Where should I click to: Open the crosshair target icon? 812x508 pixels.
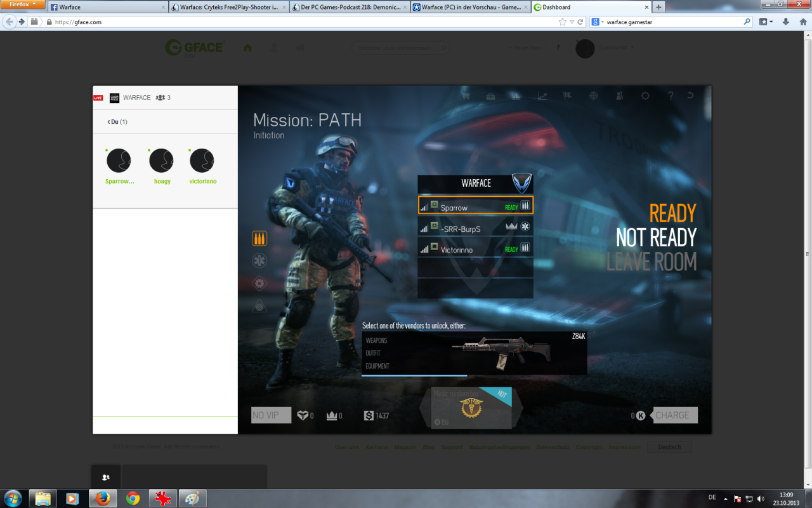pyautogui.click(x=593, y=97)
